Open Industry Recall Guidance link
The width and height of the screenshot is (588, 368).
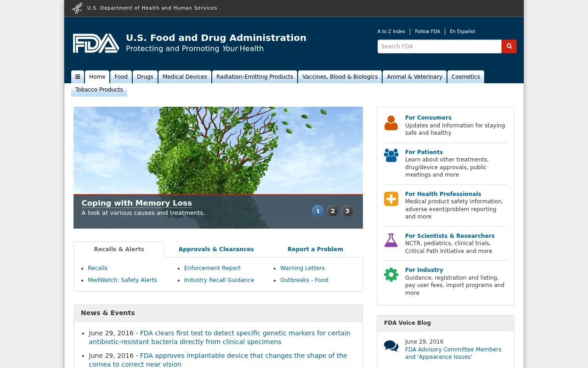click(x=219, y=280)
